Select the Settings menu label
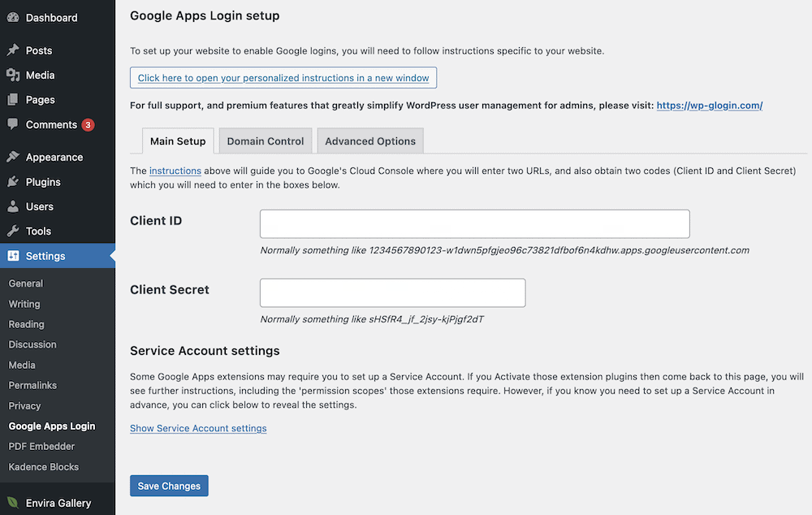The image size is (812, 515). point(45,256)
